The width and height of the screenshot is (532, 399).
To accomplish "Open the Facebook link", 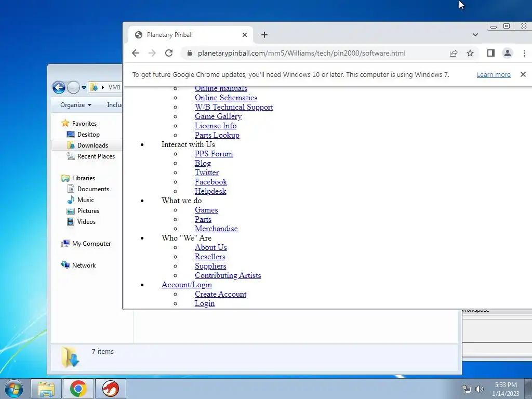I will 211,182.
